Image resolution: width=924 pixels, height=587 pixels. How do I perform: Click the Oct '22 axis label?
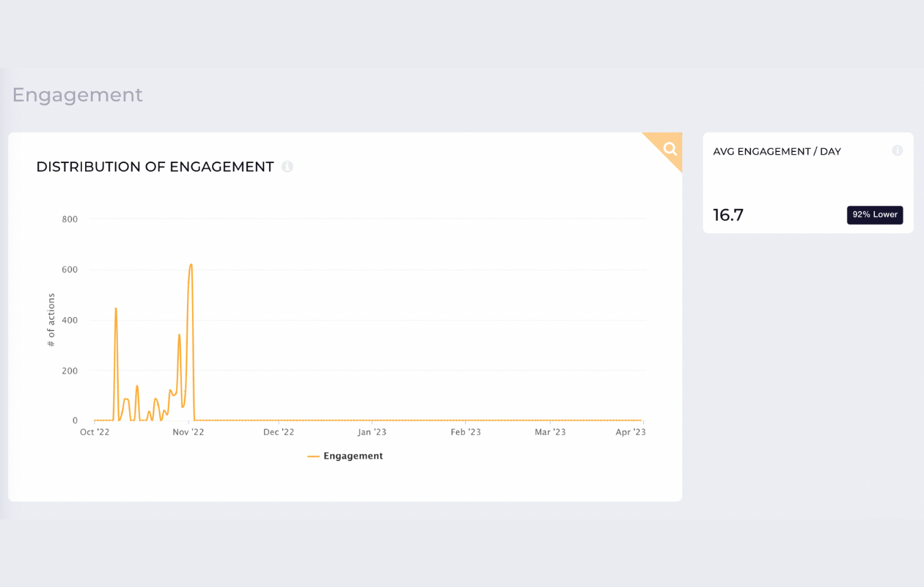tap(95, 432)
